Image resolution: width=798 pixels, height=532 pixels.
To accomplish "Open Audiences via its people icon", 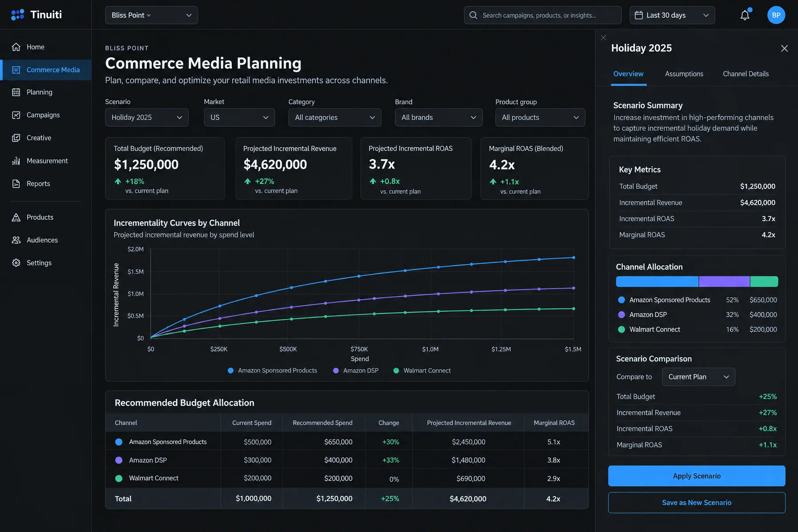I will click(16, 240).
